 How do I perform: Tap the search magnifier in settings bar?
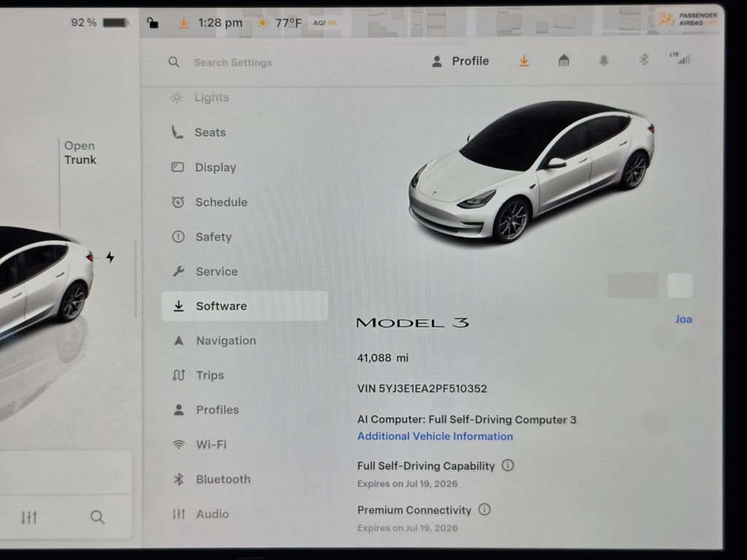coord(174,63)
